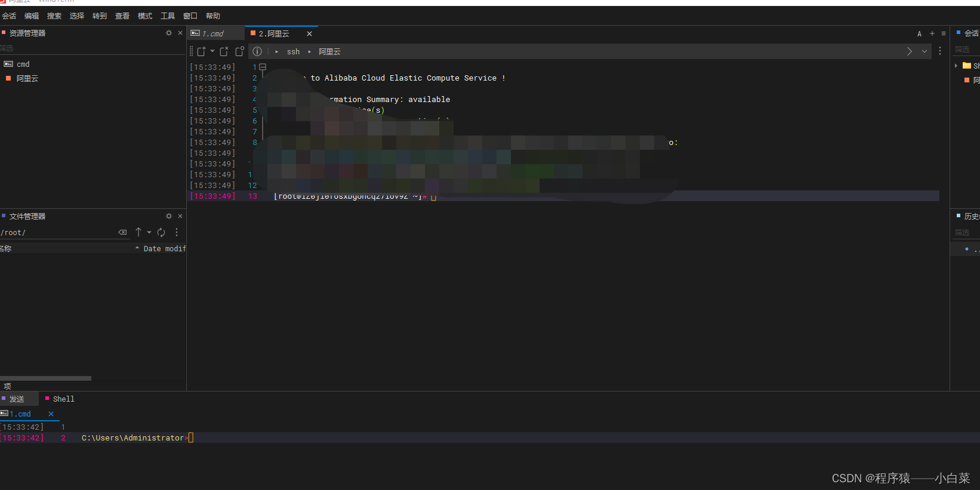The height and width of the screenshot is (490, 980).
Task: Click the /root/ path input field
Action: click(x=58, y=232)
